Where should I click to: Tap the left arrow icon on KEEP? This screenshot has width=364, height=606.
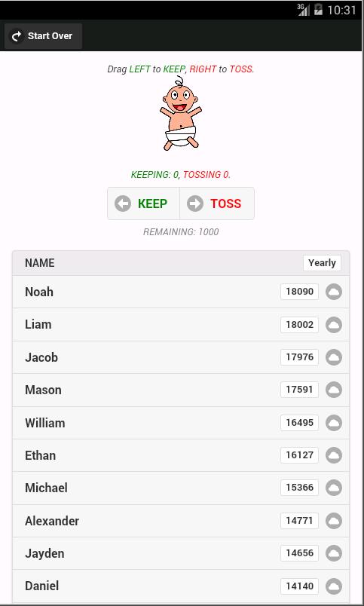coord(123,204)
